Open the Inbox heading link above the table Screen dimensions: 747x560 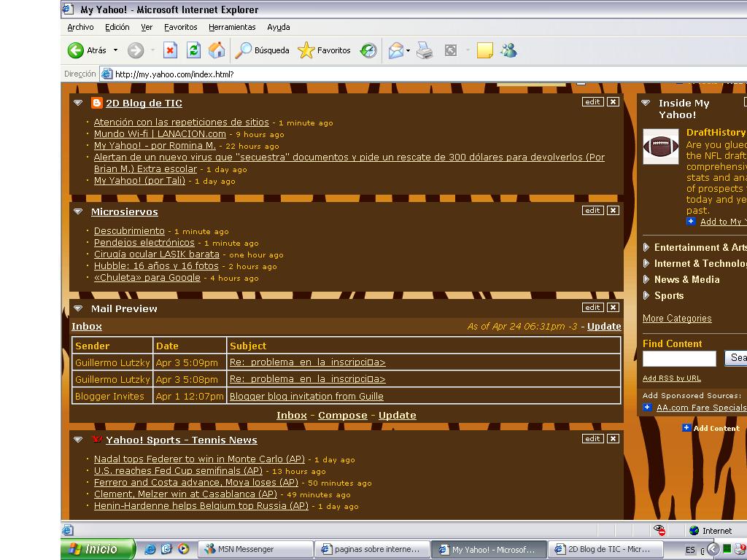pos(87,326)
